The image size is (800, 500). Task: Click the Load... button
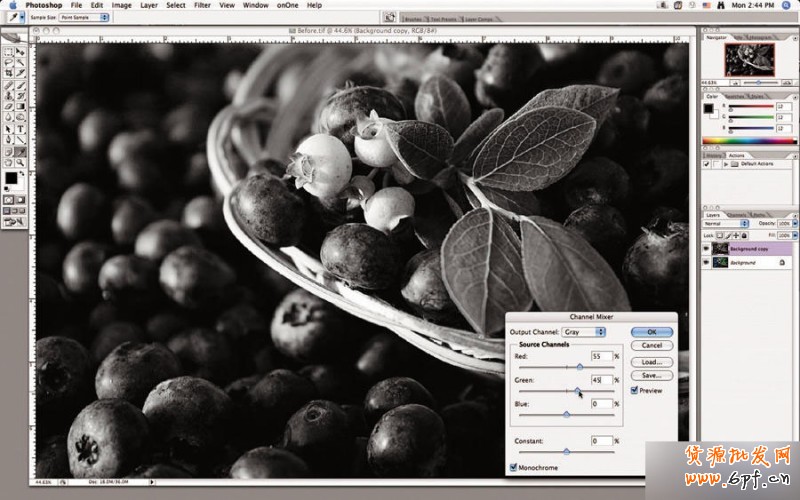pyautogui.click(x=651, y=361)
